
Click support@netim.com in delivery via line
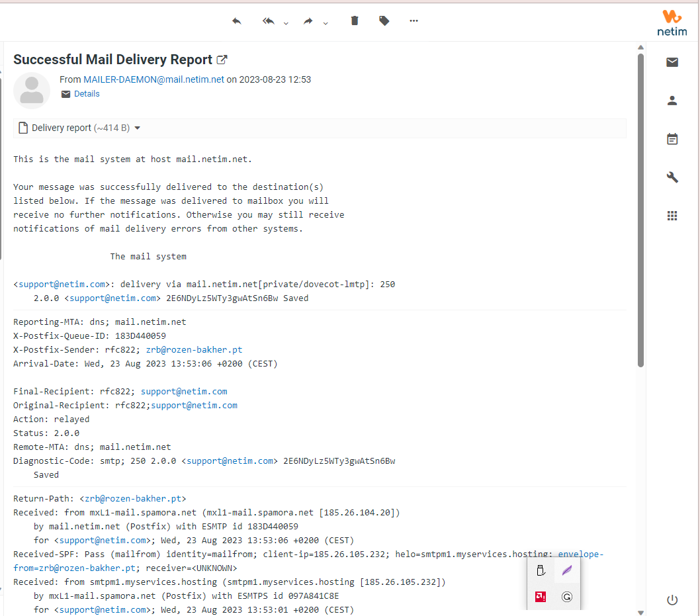[62, 285]
